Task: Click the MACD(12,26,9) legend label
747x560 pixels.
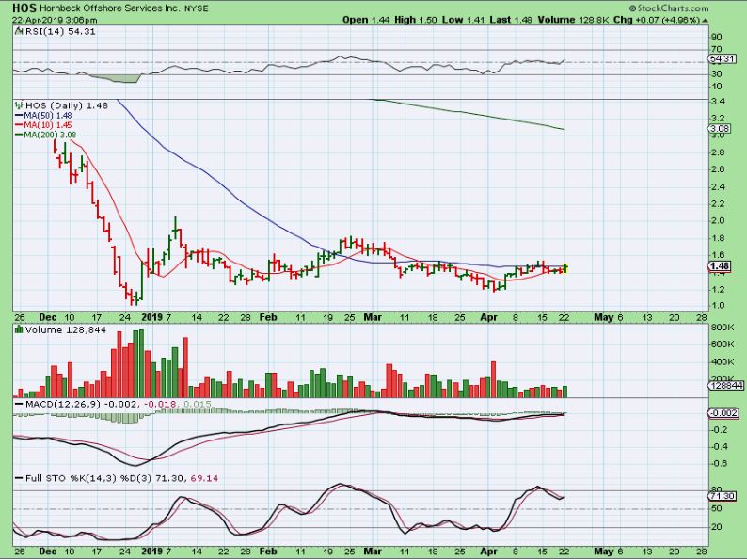Action: [x=63, y=404]
